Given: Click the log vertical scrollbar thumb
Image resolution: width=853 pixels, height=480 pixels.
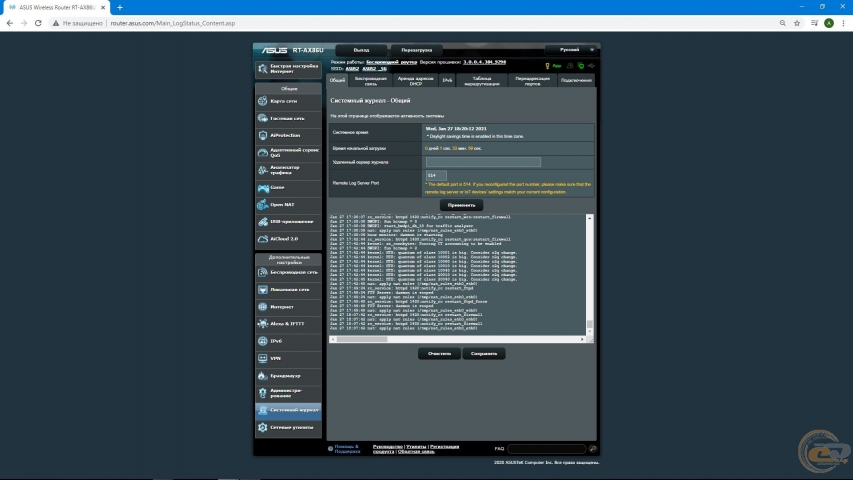Looking at the screenshot, I should 590,324.
